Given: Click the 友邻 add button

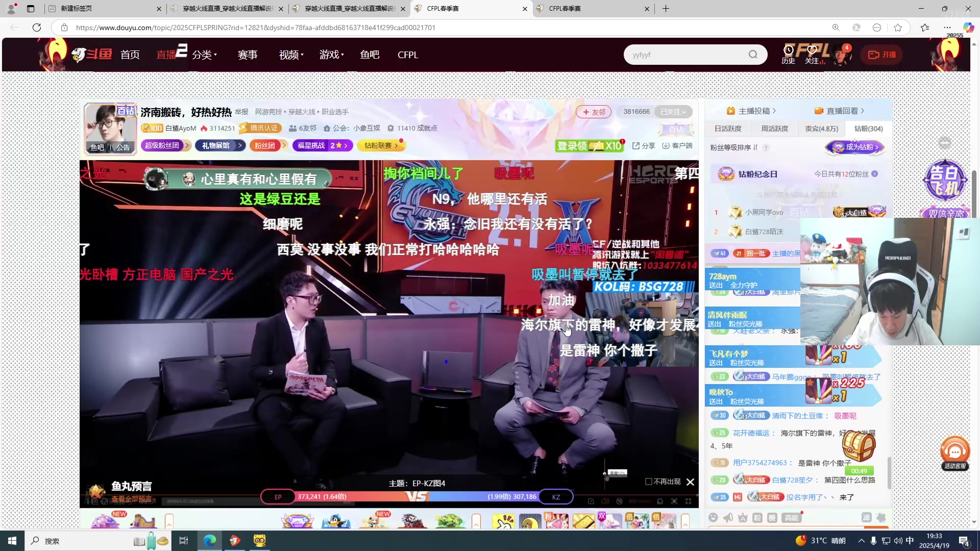Looking at the screenshot, I should click(x=594, y=112).
